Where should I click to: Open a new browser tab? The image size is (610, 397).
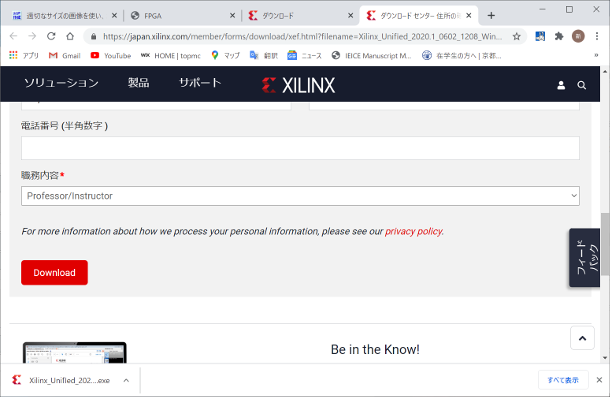pyautogui.click(x=491, y=16)
